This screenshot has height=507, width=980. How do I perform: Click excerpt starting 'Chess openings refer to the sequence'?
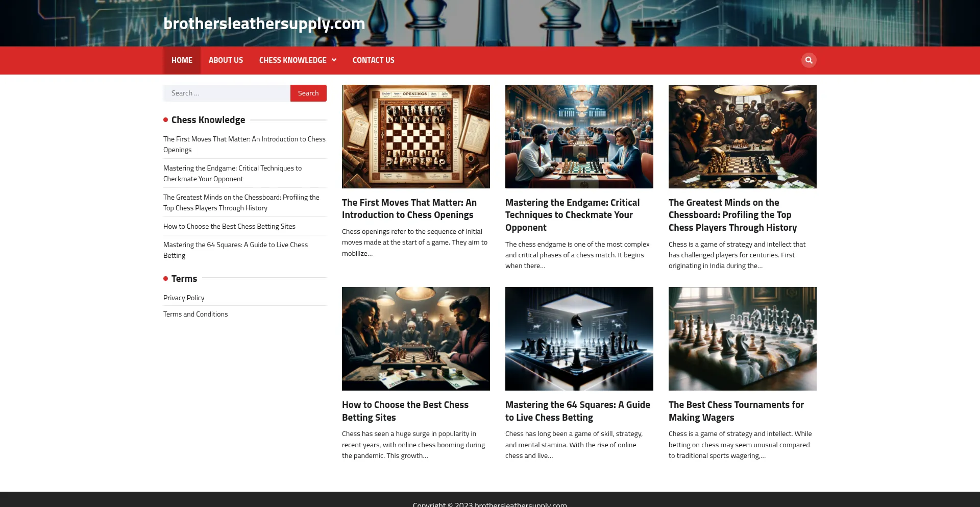click(414, 243)
